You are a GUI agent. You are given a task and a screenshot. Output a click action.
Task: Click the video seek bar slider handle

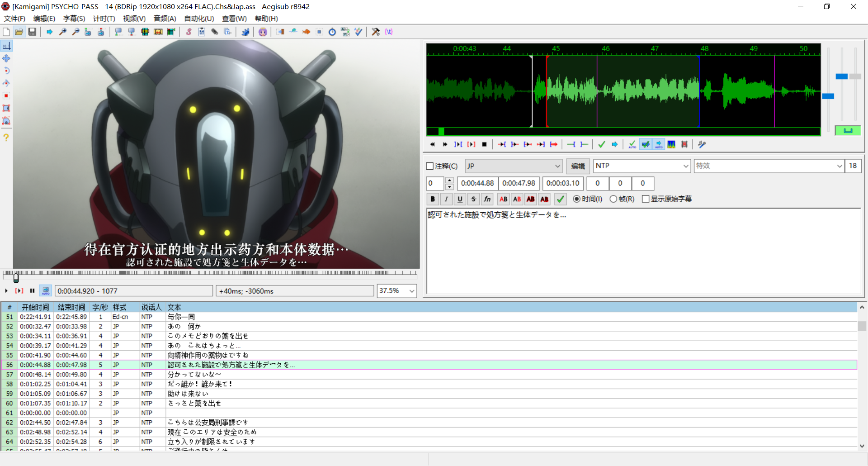[16, 277]
